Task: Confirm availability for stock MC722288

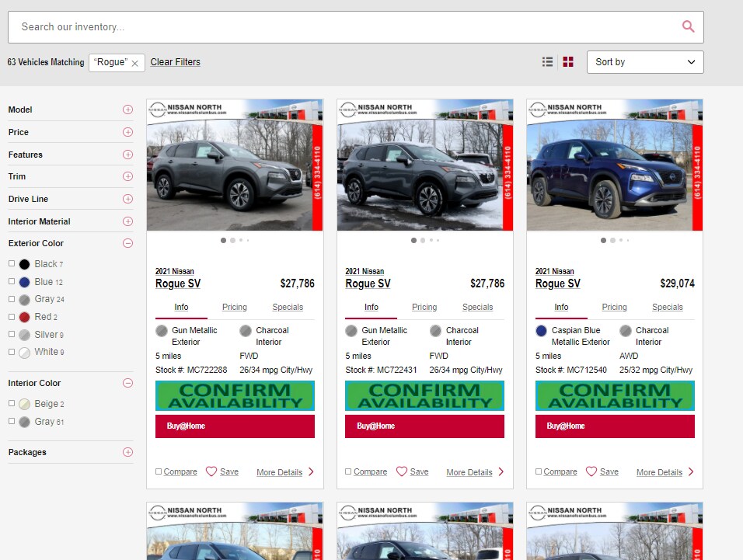Action: click(235, 396)
